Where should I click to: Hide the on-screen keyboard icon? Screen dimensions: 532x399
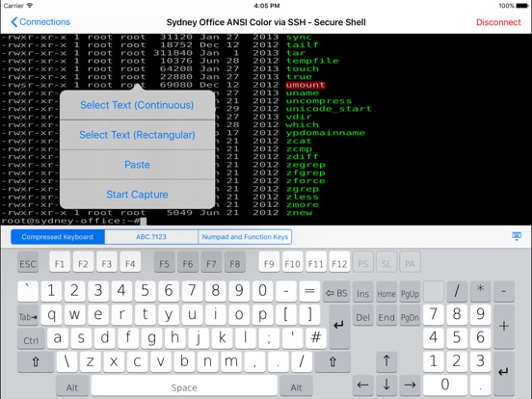point(517,236)
